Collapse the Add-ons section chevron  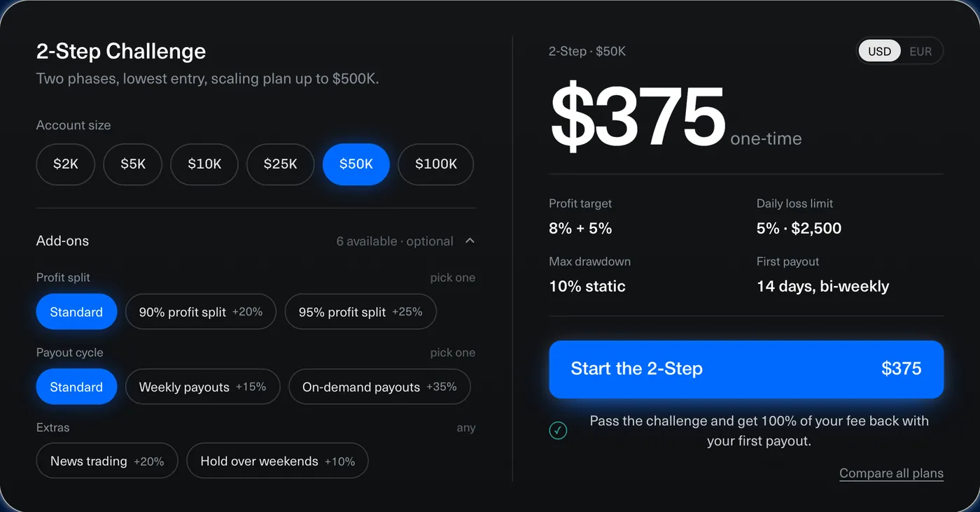(x=470, y=241)
